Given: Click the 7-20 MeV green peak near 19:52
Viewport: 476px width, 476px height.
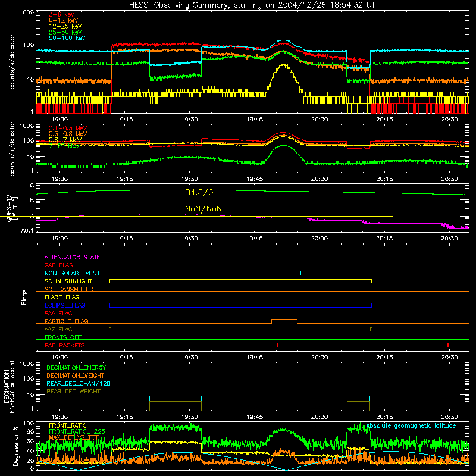Looking at the screenshot, I should click(284, 146).
